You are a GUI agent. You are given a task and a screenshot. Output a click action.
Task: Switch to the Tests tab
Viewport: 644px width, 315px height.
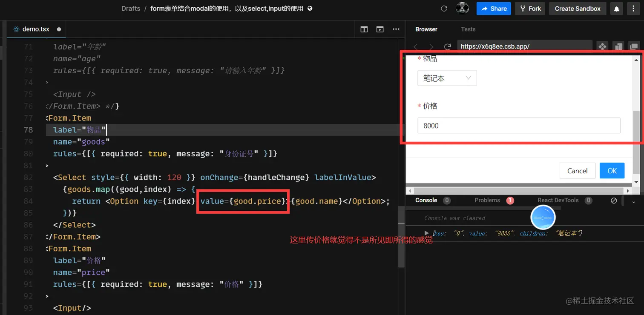(x=468, y=29)
